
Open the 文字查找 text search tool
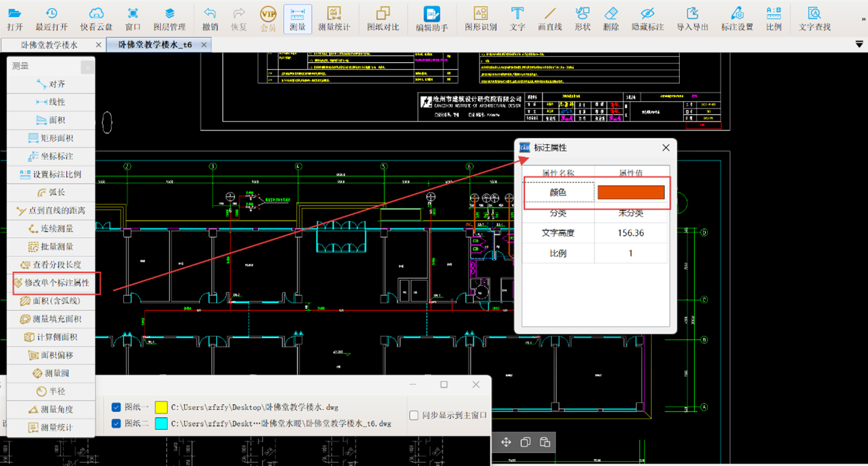(814, 18)
